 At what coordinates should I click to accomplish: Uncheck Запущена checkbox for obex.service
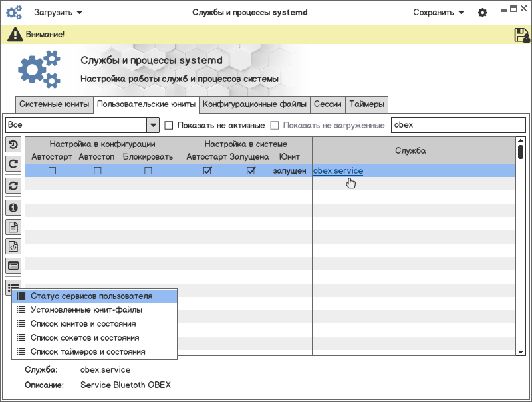click(251, 171)
